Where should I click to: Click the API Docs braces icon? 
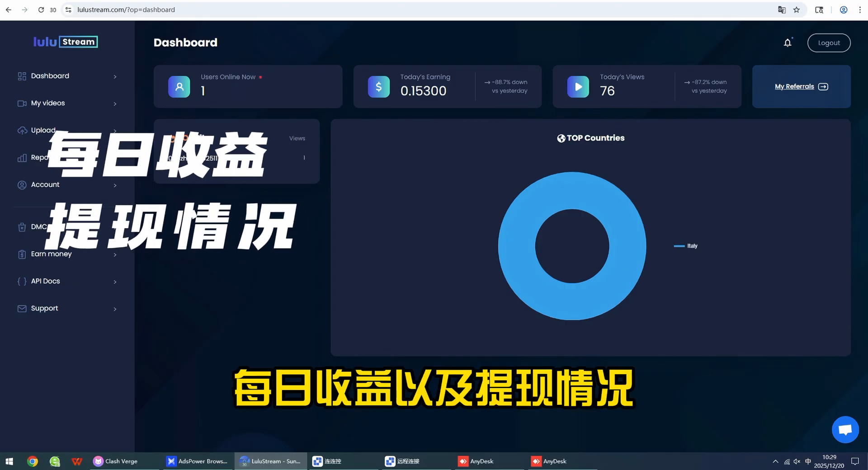pyautogui.click(x=22, y=281)
